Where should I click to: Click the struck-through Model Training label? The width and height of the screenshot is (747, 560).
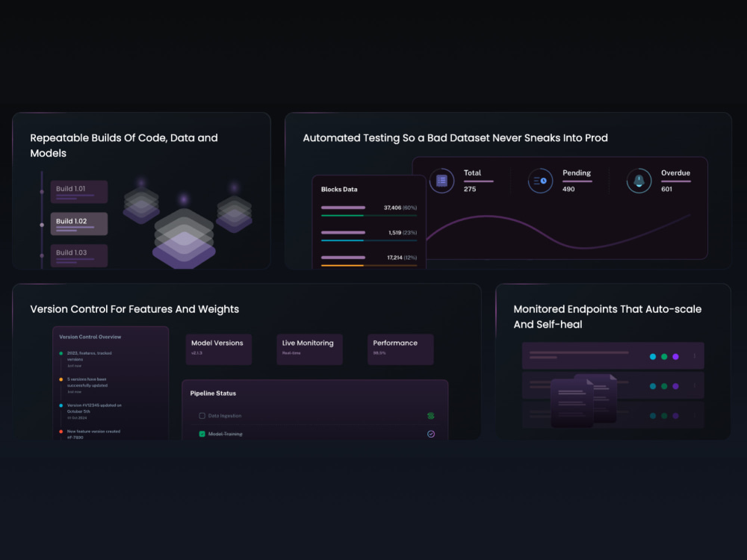(x=226, y=434)
